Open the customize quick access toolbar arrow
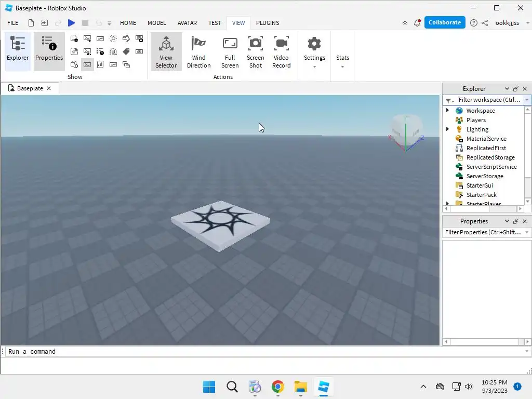This screenshot has height=399, width=532. (x=109, y=23)
